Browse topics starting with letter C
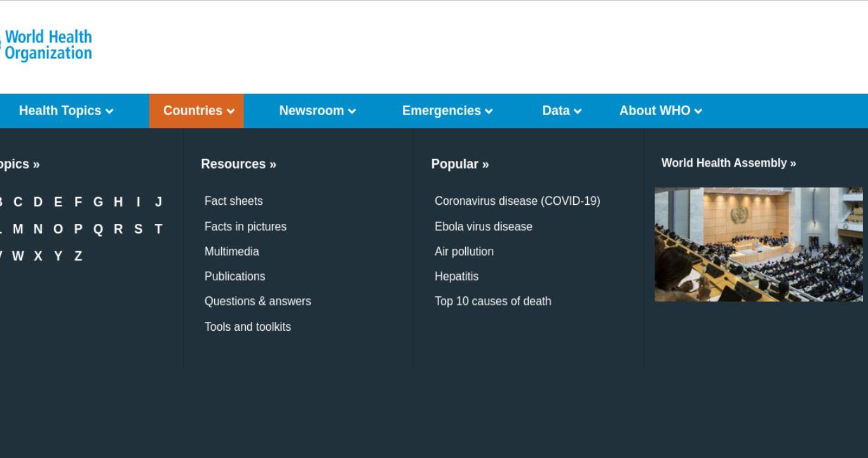The image size is (868, 458). coord(18,202)
